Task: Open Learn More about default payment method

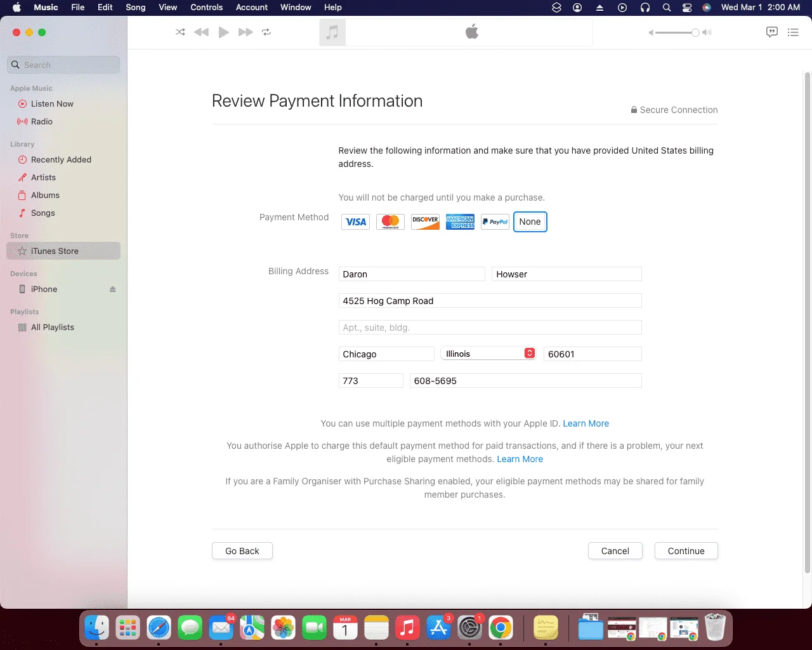Action: click(520, 459)
